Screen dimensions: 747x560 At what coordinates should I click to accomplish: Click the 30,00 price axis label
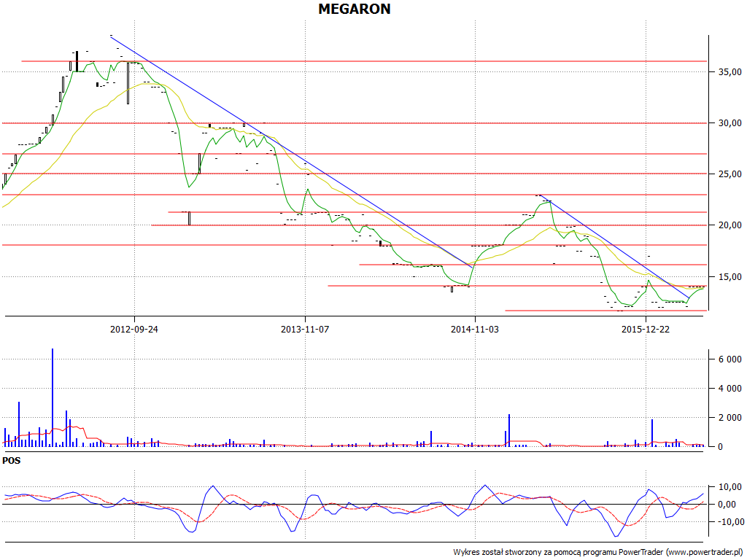point(729,122)
